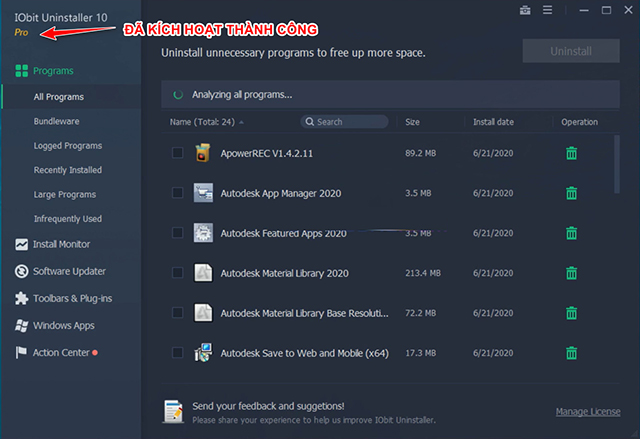Click the ApowerREC V1.4.2.11 name

click(x=267, y=153)
